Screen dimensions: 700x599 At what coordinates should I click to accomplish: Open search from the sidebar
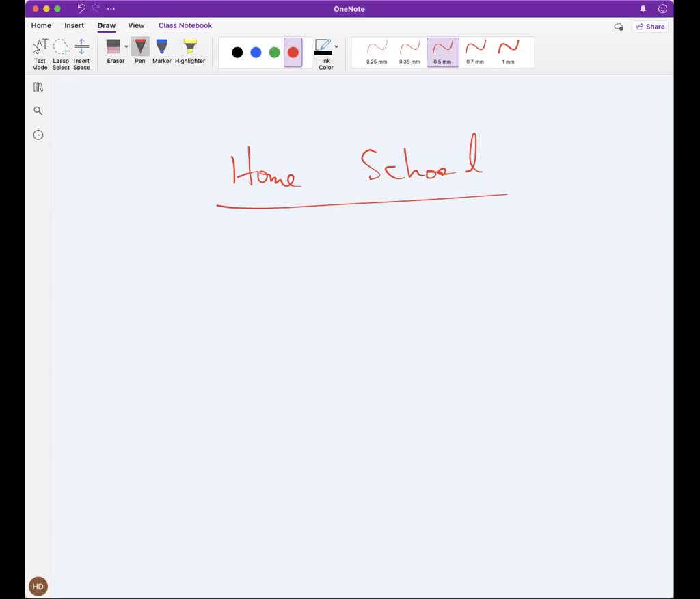38,110
